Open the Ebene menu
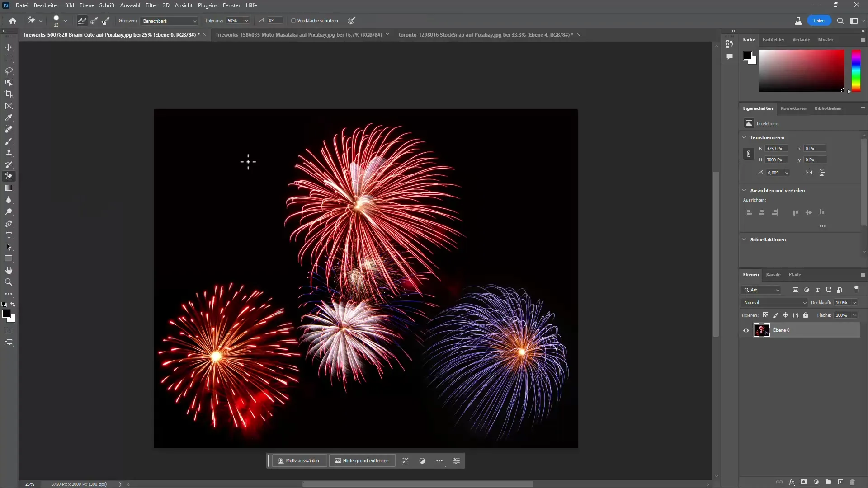868x488 pixels. [87, 5]
